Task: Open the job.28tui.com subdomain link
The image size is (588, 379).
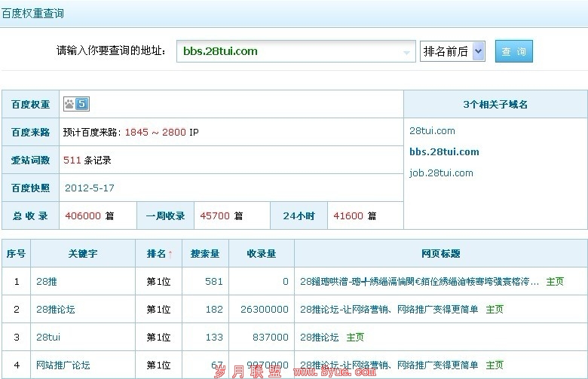Action: tap(441, 173)
